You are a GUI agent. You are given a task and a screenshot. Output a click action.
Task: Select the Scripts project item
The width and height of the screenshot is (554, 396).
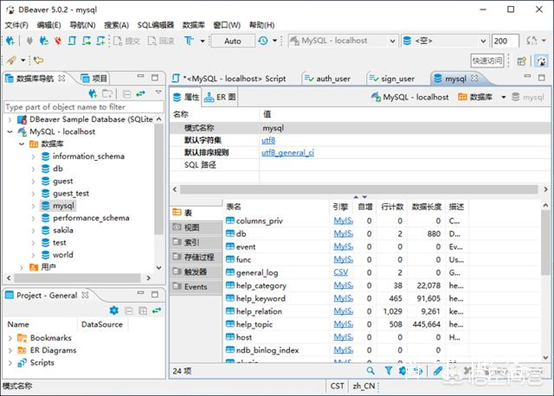[x=35, y=363]
